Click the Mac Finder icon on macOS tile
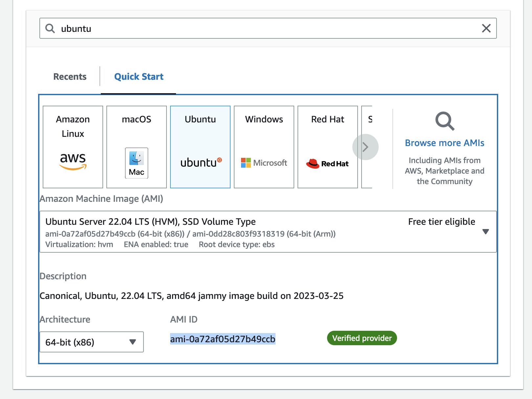 click(137, 163)
